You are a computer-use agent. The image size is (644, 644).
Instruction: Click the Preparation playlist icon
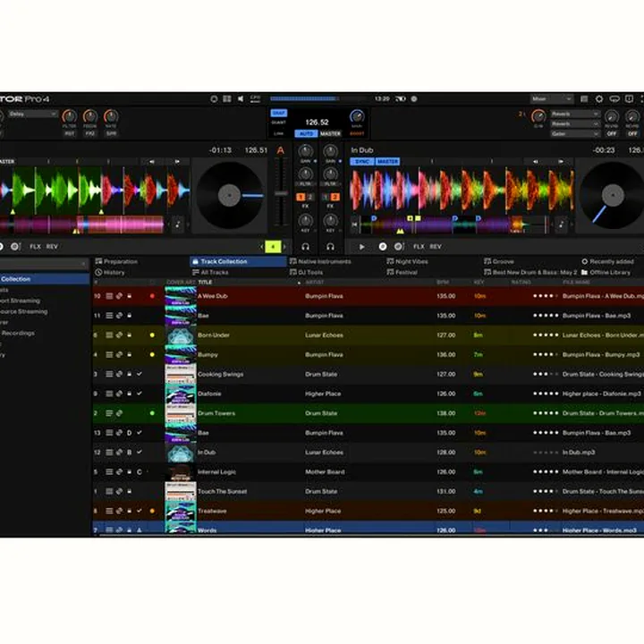pyautogui.click(x=98, y=261)
